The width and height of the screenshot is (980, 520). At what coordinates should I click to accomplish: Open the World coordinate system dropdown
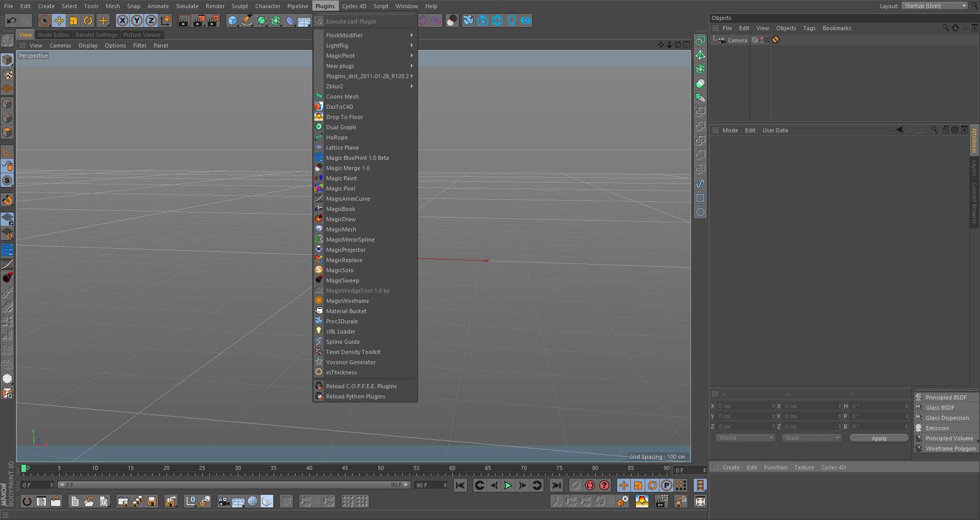pyautogui.click(x=745, y=438)
